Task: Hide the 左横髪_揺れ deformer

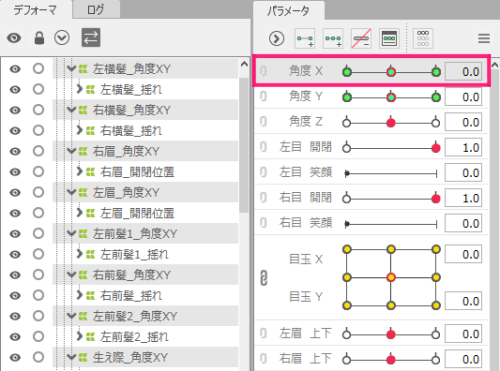Action: 15,90
